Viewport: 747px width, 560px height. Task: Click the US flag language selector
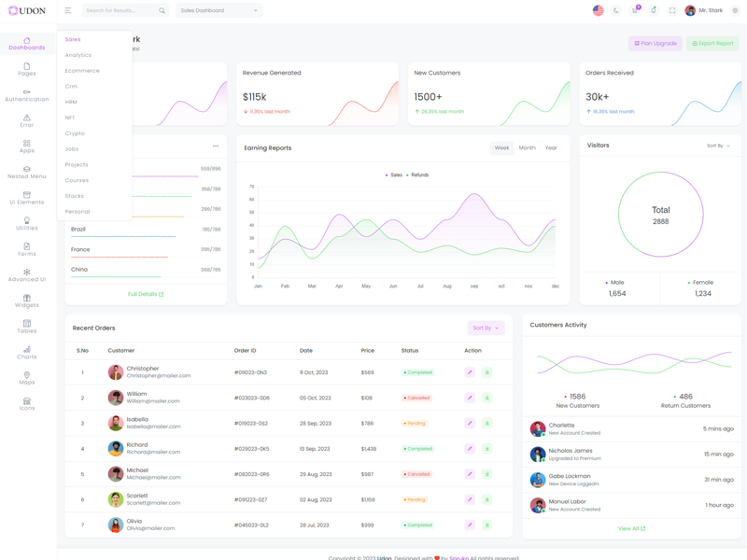(598, 10)
